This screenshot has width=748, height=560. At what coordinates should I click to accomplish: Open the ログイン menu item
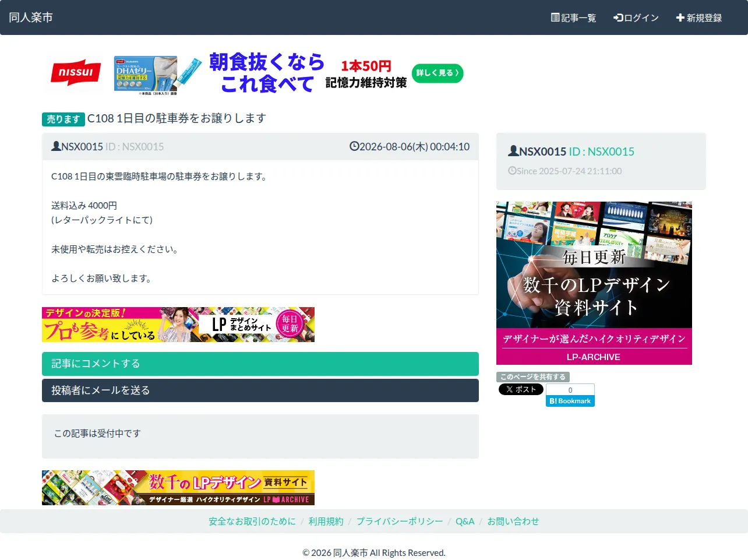636,17
